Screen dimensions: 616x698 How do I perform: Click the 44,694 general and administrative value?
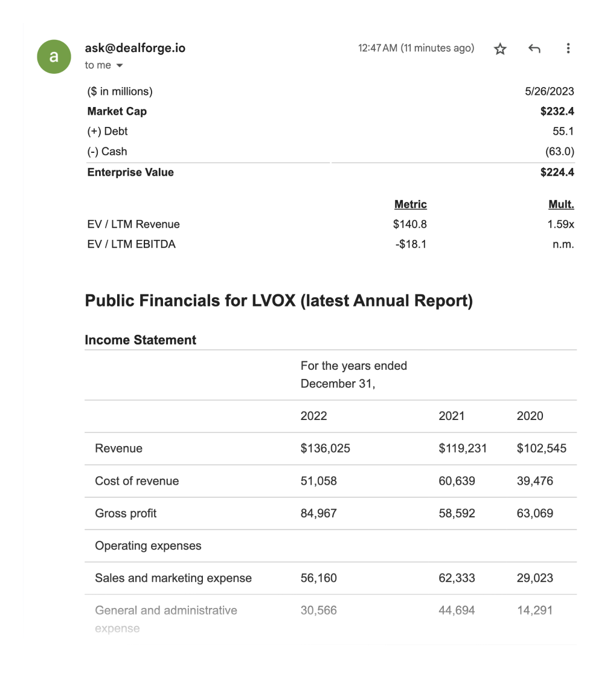pyautogui.click(x=457, y=611)
